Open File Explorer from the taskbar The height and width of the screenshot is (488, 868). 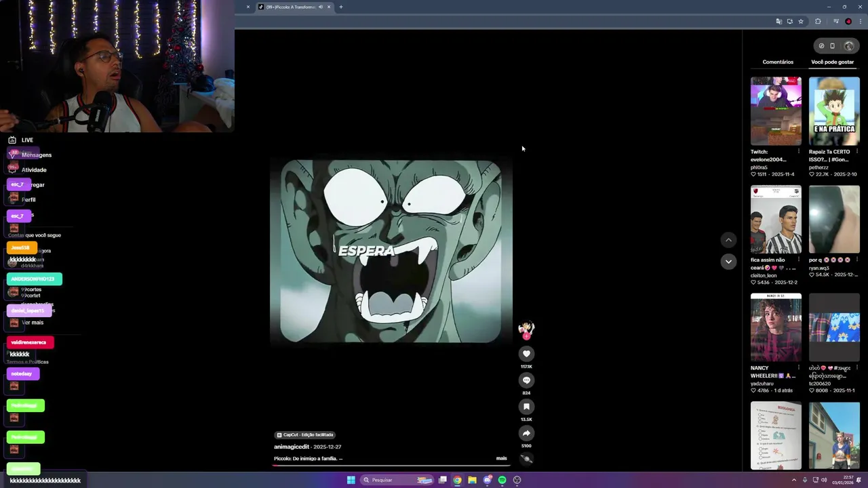coord(472,480)
